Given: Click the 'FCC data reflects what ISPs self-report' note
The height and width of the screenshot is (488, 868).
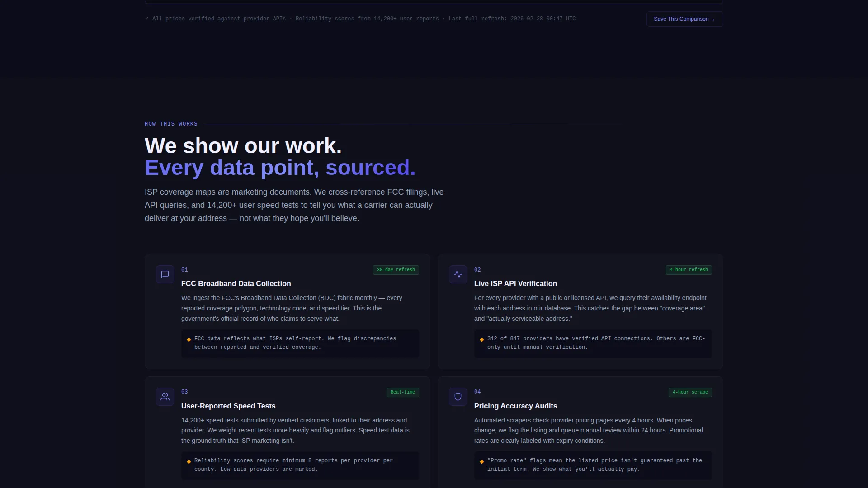Looking at the screenshot, I should click(300, 343).
